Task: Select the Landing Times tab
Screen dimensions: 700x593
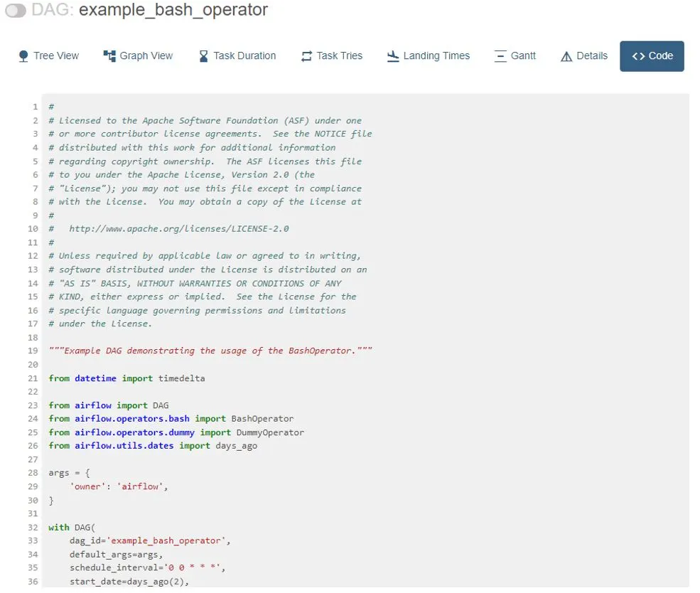Action: tap(429, 56)
